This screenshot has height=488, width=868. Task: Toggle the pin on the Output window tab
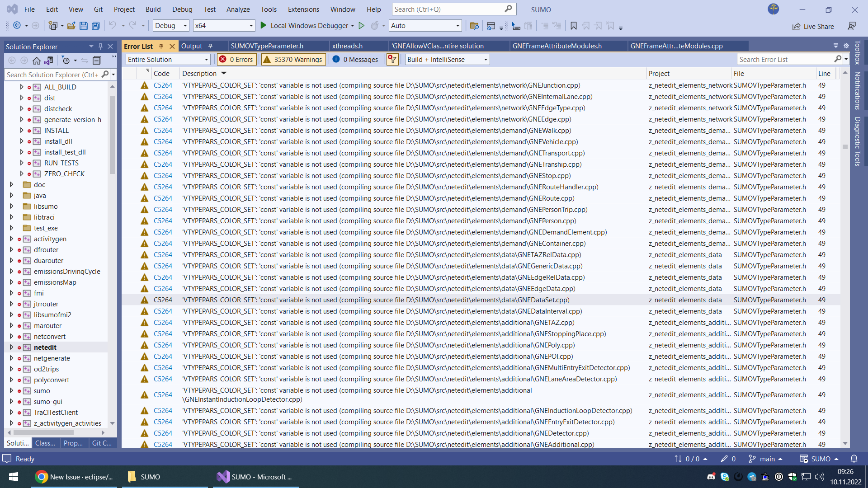(210, 46)
